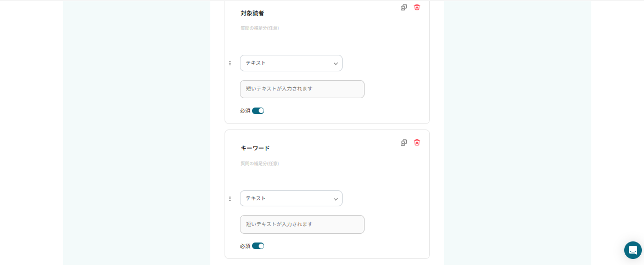Viewport: 644px width, 265px height.
Task: Edit the 対象読者 question title
Action: [x=252, y=13]
